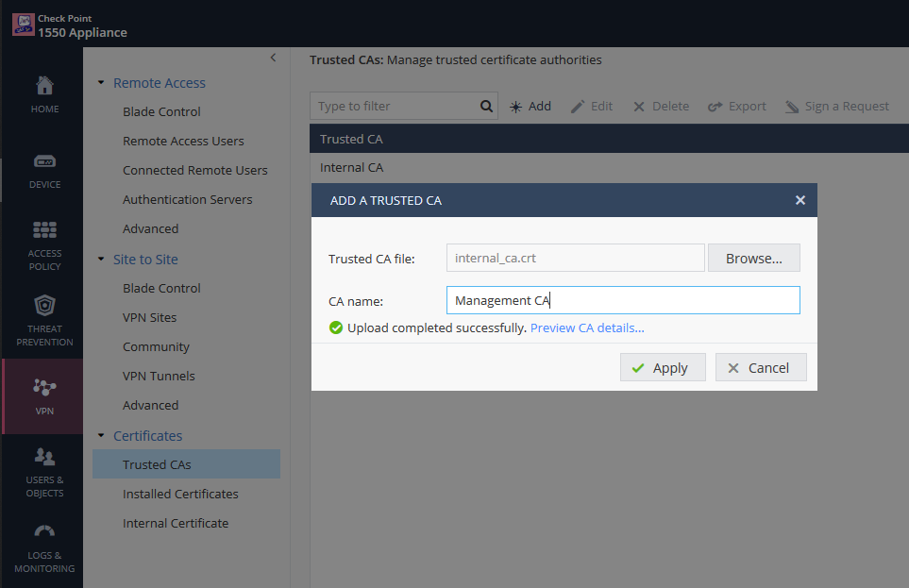
Task: Close the Add a Trusted CA dialog
Action: pos(800,200)
